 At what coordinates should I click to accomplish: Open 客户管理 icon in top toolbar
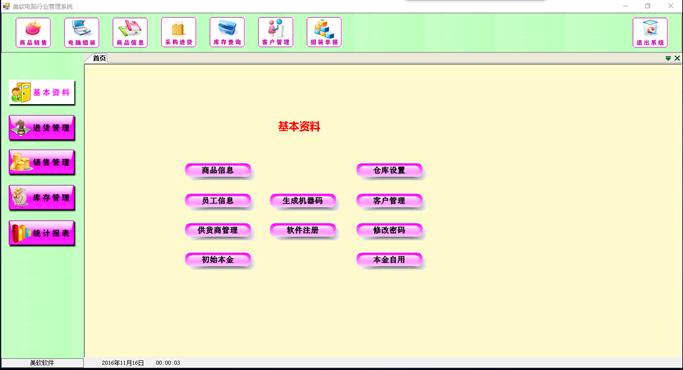coord(276,32)
